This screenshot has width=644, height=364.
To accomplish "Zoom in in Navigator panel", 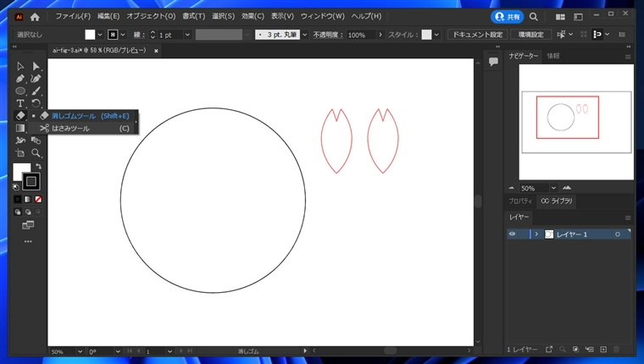I will [567, 188].
